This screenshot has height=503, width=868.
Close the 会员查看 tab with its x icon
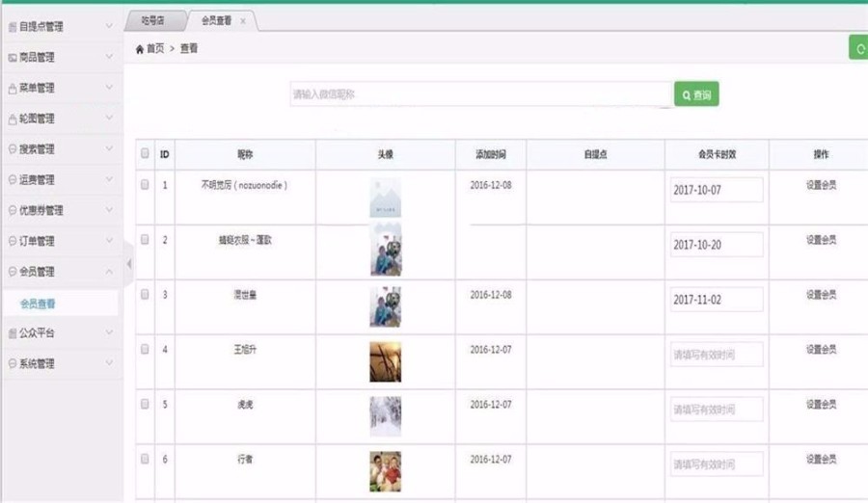tap(242, 21)
